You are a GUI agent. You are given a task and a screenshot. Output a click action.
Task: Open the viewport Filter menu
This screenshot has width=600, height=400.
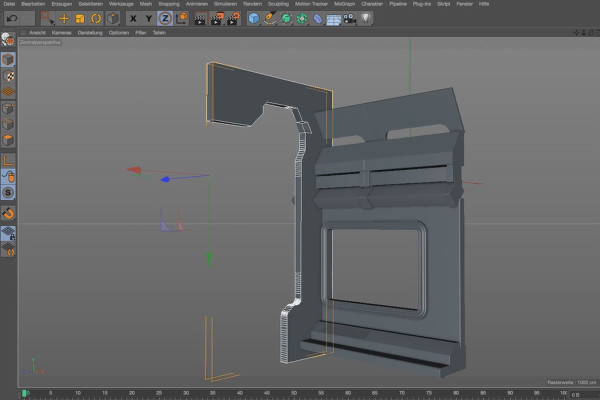(x=140, y=33)
